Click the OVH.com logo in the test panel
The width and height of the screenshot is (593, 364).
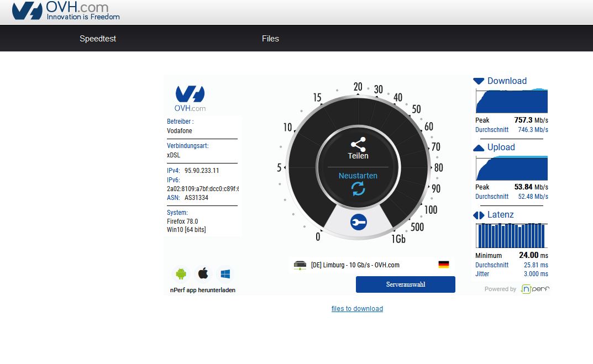point(190,98)
